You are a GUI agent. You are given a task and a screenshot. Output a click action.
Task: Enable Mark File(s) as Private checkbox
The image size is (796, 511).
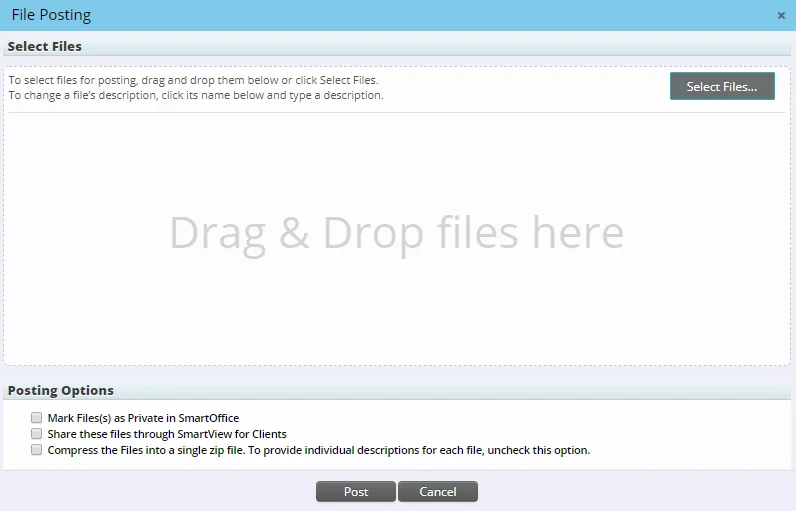tap(37, 418)
